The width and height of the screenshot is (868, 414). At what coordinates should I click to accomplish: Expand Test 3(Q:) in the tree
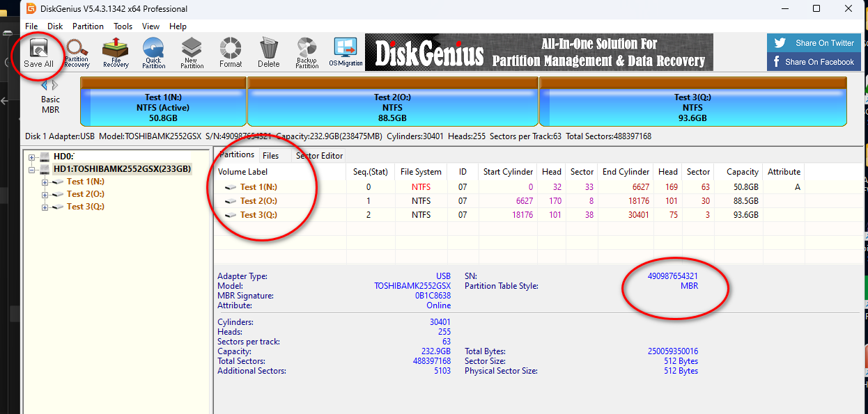tap(45, 207)
